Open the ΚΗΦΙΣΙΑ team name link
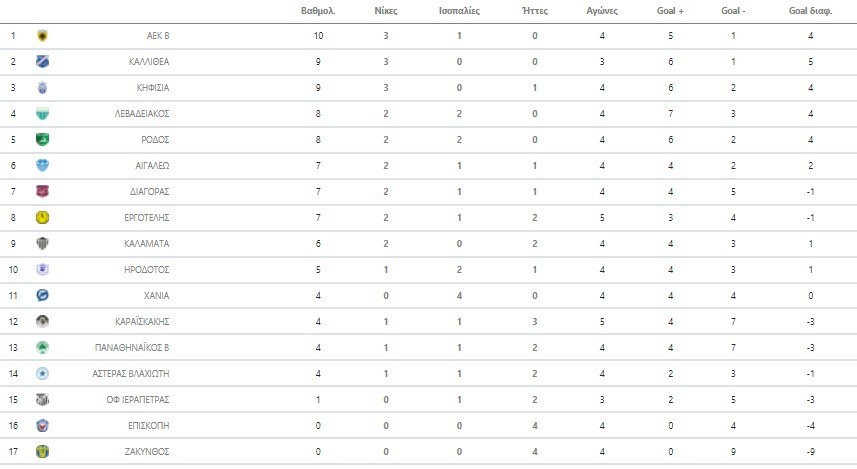Screen dimensions: 857x469 (x=151, y=88)
